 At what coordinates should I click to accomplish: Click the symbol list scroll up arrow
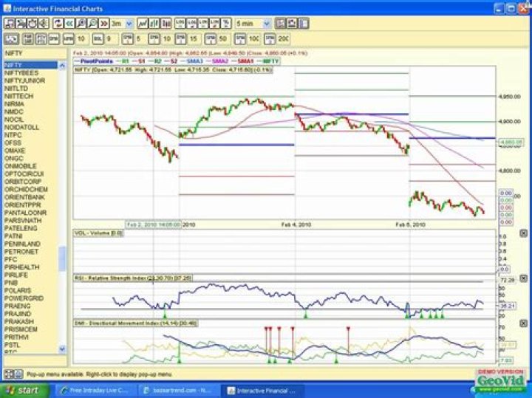pyautogui.click(x=62, y=65)
